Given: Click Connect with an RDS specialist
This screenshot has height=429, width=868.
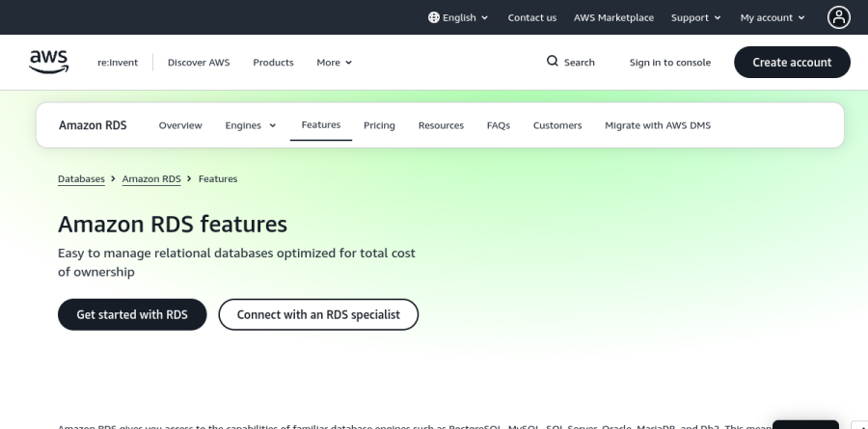Looking at the screenshot, I should [x=318, y=314].
